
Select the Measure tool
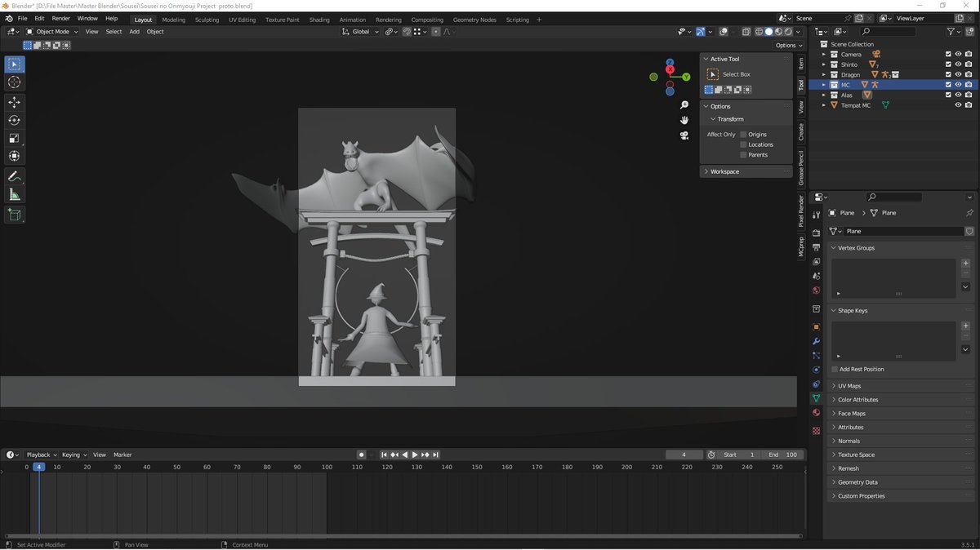coord(15,194)
